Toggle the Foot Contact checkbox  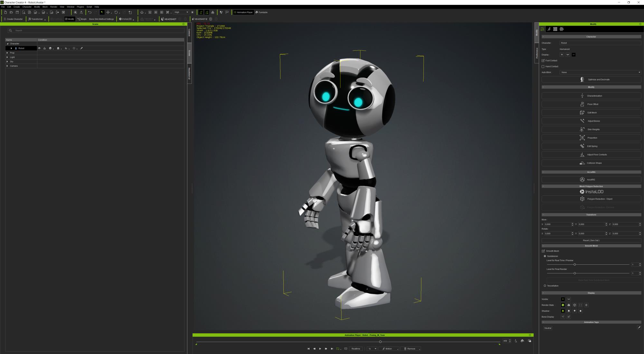(x=543, y=61)
